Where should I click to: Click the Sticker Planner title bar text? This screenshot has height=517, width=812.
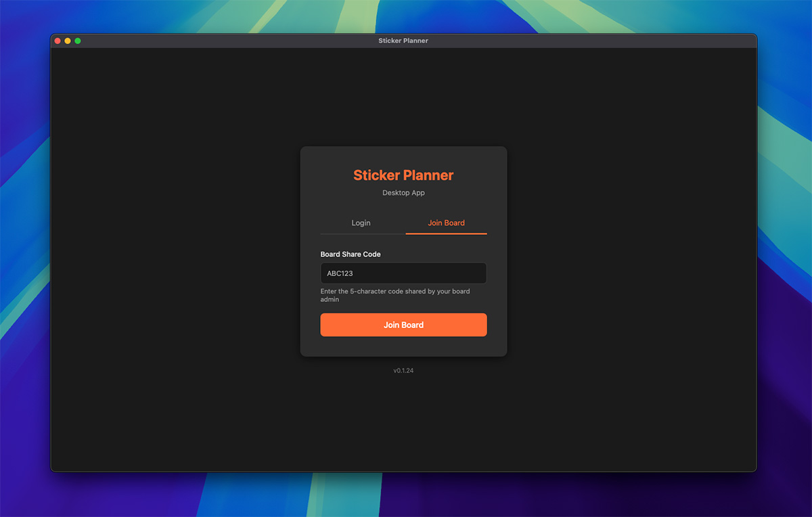point(403,41)
